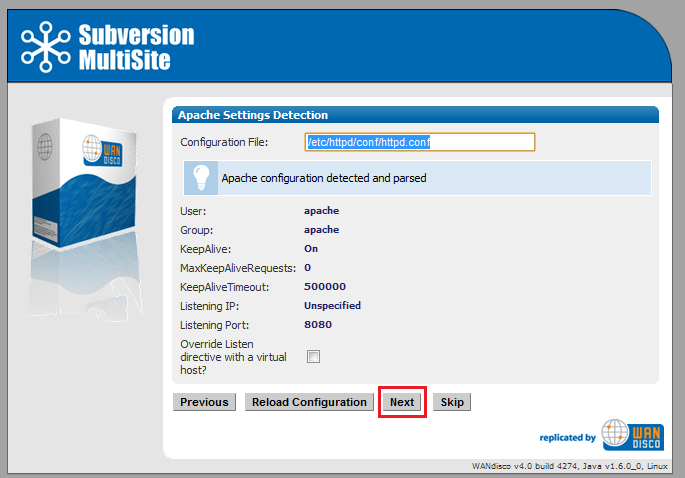Click the WANdisco logo by 'replicated by'
Screen dimensions: 685x478
click(x=632, y=435)
